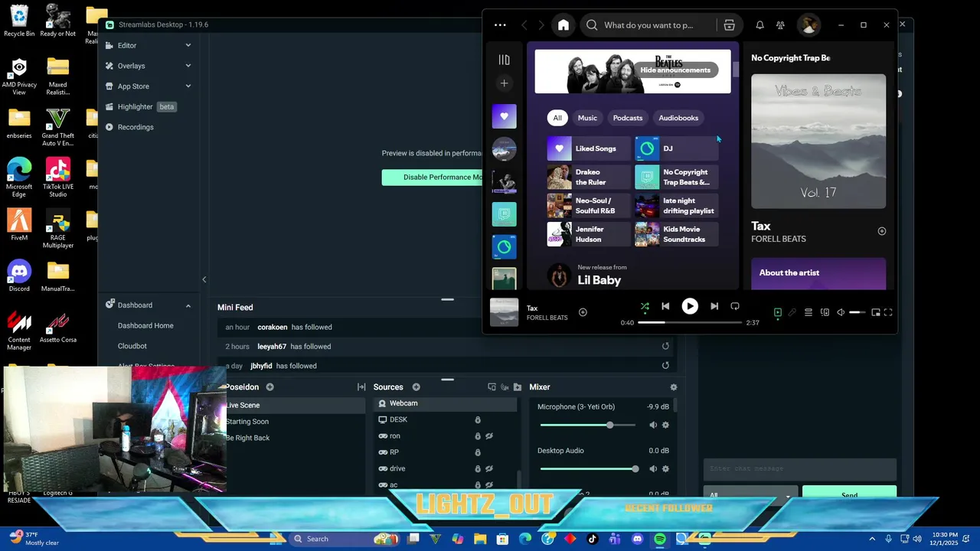
Task: Open Liked Songs tile
Action: pos(589,148)
